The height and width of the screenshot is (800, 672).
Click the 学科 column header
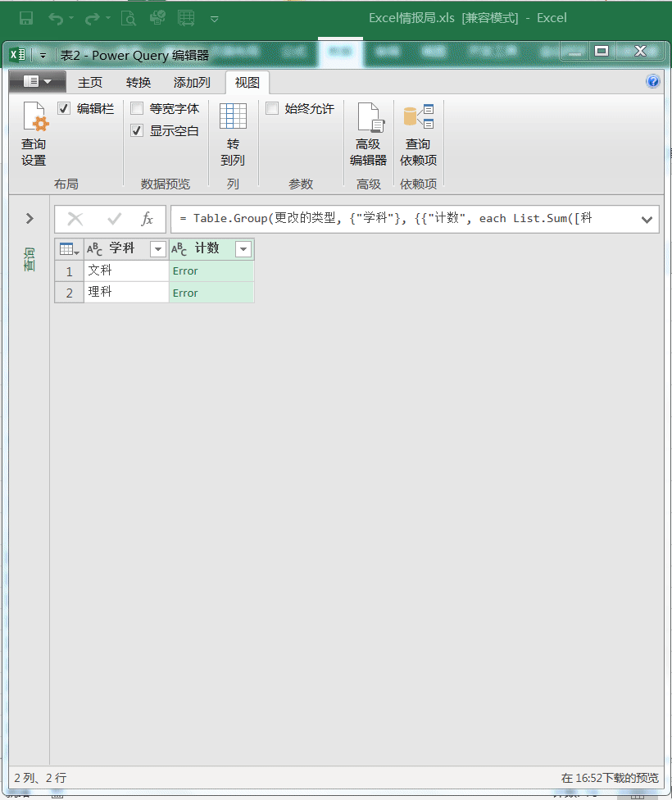coord(126,249)
